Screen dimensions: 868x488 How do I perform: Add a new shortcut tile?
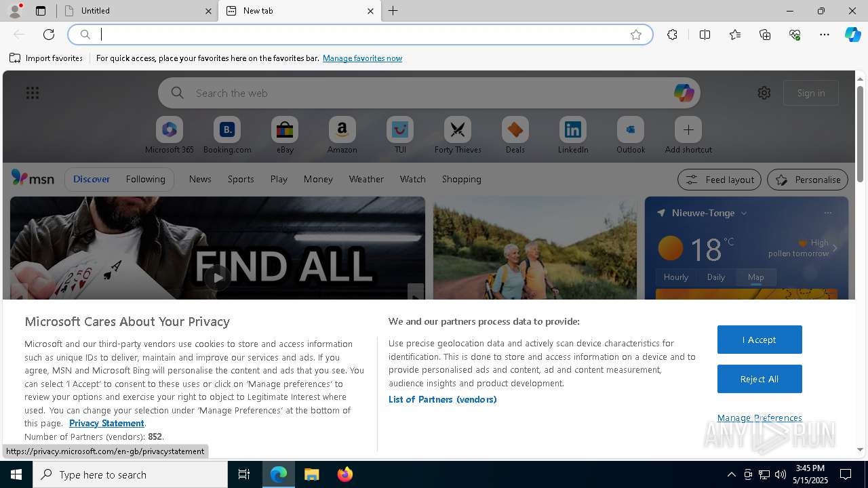click(688, 136)
